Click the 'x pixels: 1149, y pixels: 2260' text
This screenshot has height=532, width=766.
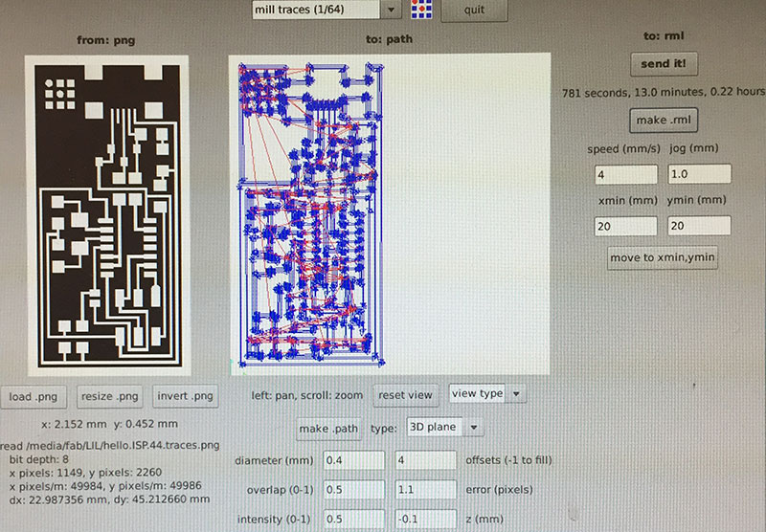[x=85, y=473]
